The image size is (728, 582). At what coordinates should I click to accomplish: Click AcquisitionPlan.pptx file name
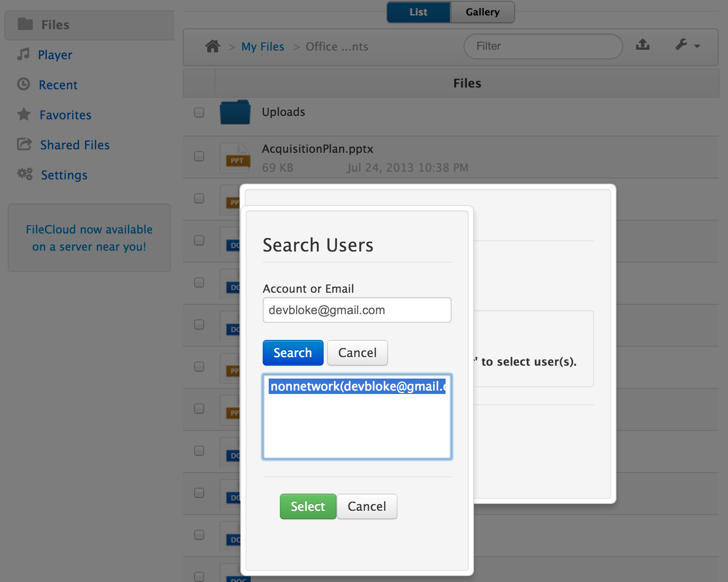pyautogui.click(x=317, y=149)
